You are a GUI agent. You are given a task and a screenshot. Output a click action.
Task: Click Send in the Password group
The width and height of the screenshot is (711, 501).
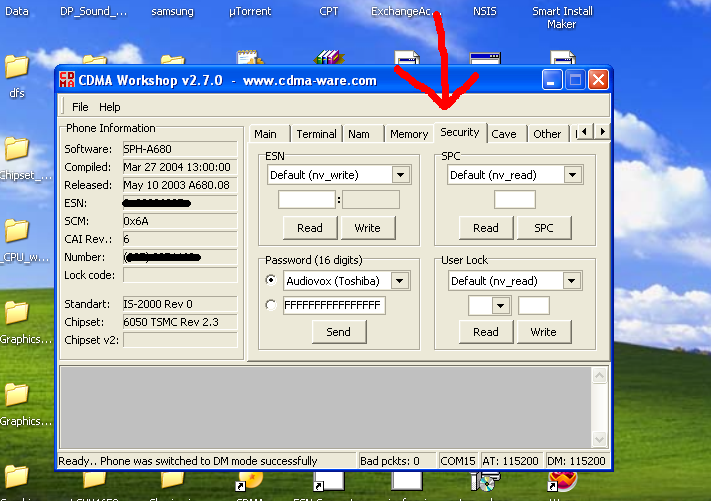pyautogui.click(x=339, y=332)
